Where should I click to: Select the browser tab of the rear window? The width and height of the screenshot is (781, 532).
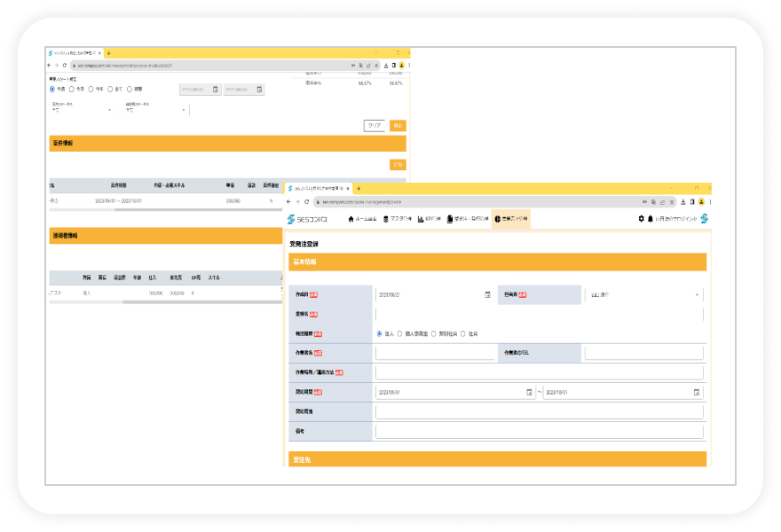pos(75,53)
